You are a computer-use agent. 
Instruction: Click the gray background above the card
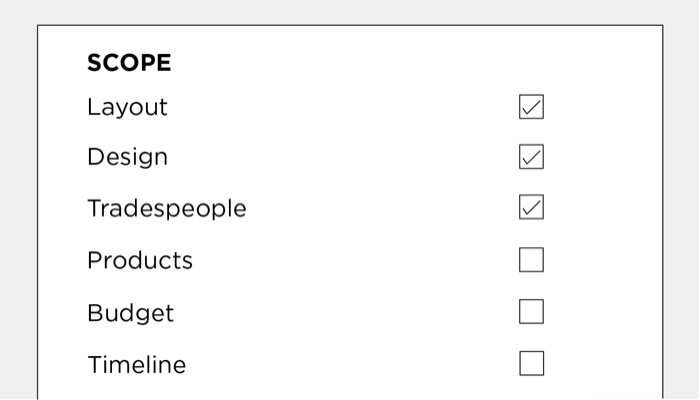pos(350,12)
